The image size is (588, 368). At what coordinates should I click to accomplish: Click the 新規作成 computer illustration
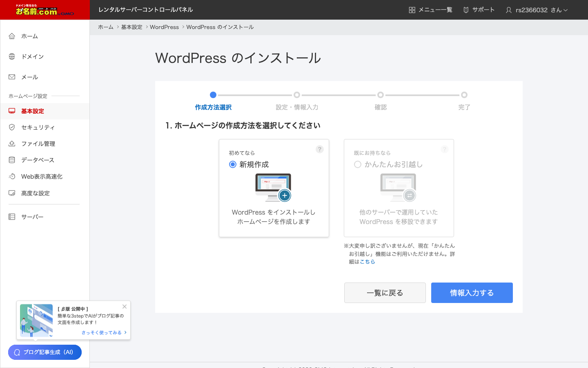(274, 188)
